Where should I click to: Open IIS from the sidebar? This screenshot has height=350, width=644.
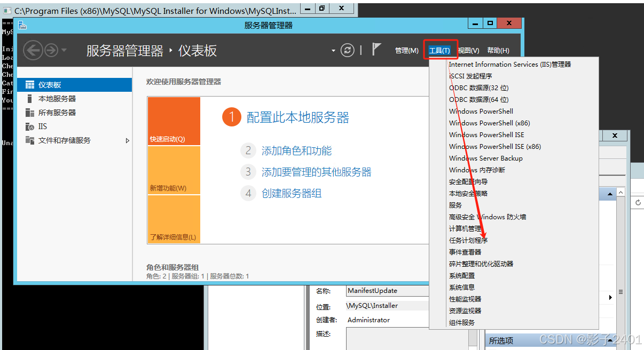click(52, 126)
